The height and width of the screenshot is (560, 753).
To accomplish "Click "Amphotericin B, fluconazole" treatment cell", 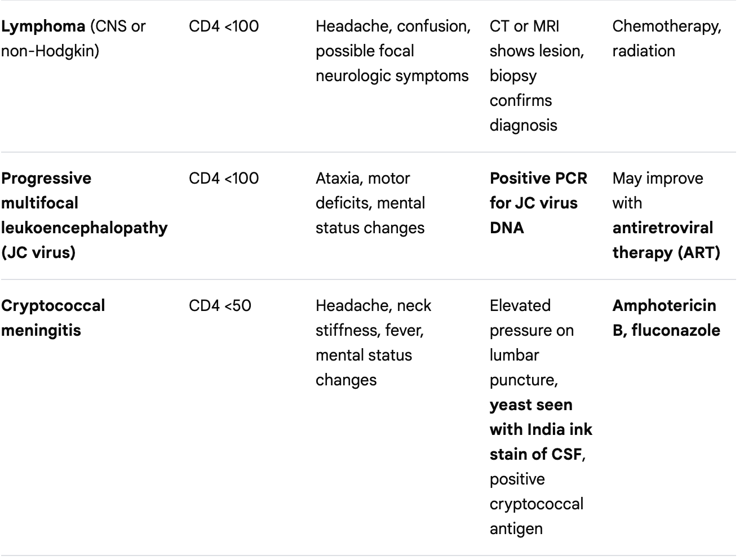I will click(666, 318).
